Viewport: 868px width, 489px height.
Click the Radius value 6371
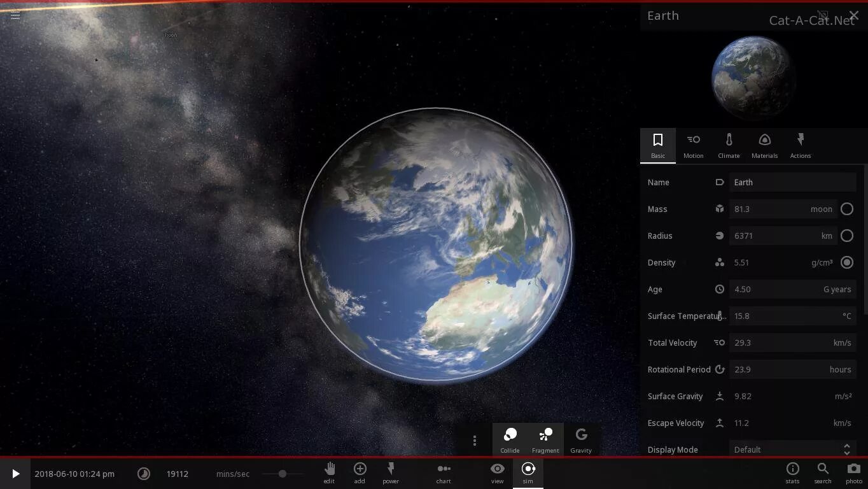pos(743,236)
